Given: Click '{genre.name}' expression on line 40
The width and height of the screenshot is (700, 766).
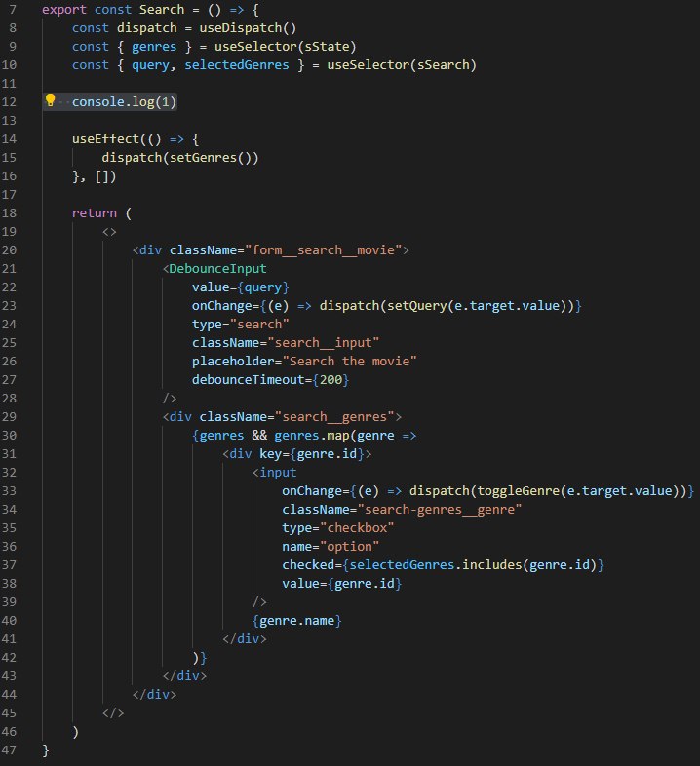Looking at the screenshot, I should click(x=296, y=621).
